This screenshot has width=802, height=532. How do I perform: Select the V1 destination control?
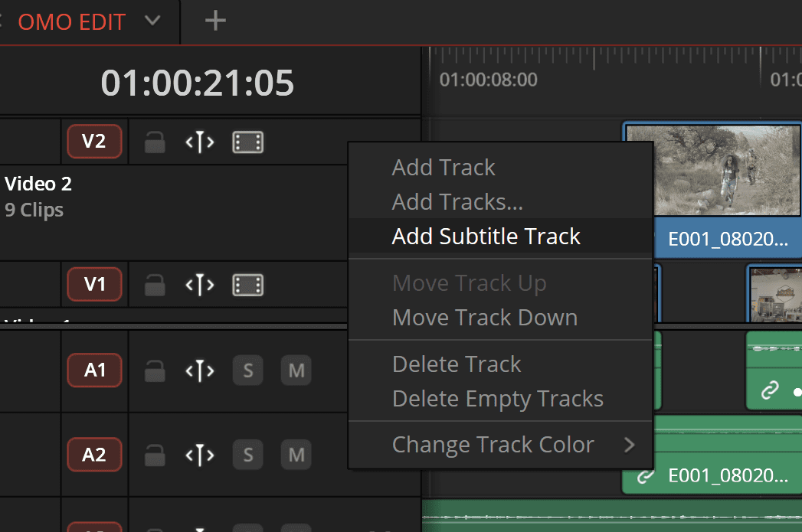95,284
